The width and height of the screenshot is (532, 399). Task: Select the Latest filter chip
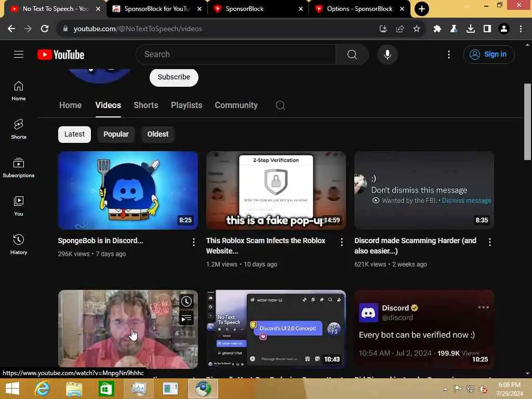[x=75, y=135]
